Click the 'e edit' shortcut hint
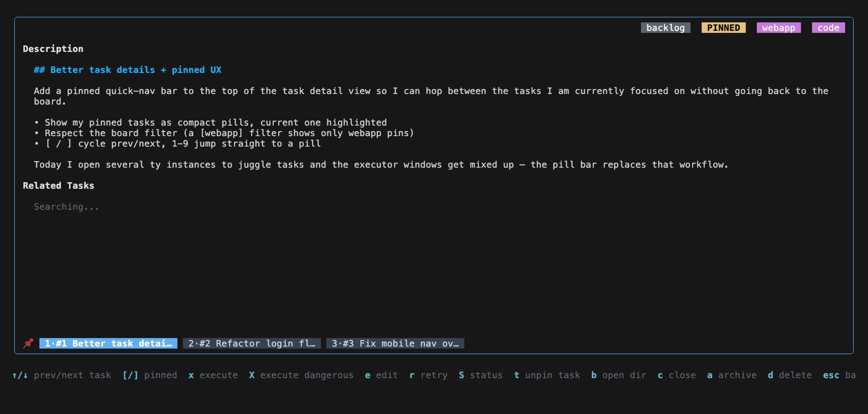This screenshot has width=868, height=414. [381, 376]
